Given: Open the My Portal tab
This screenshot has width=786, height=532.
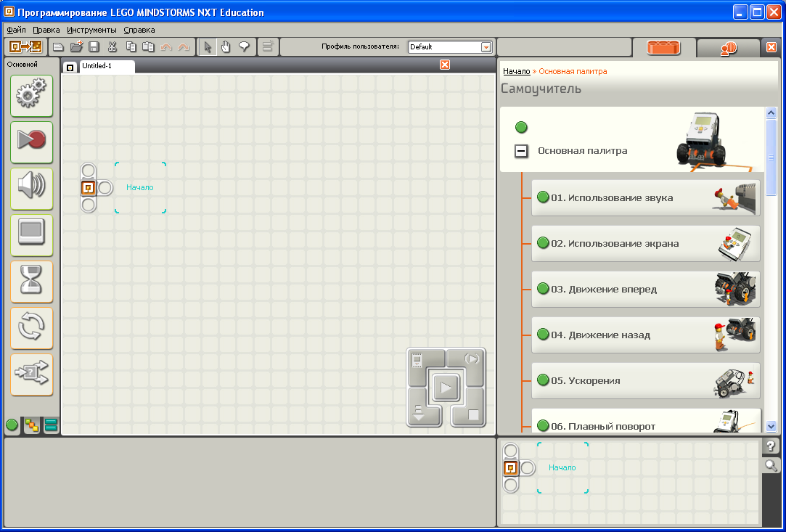Looking at the screenshot, I should [x=729, y=48].
